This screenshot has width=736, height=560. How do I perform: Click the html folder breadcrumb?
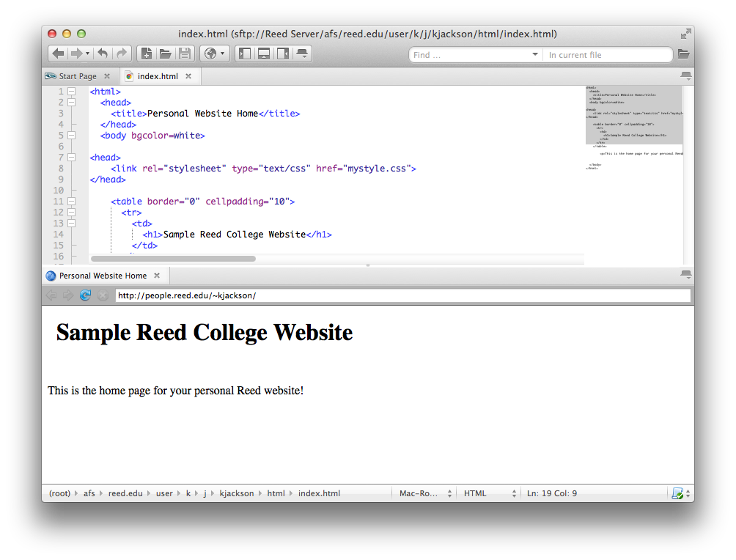point(276,493)
